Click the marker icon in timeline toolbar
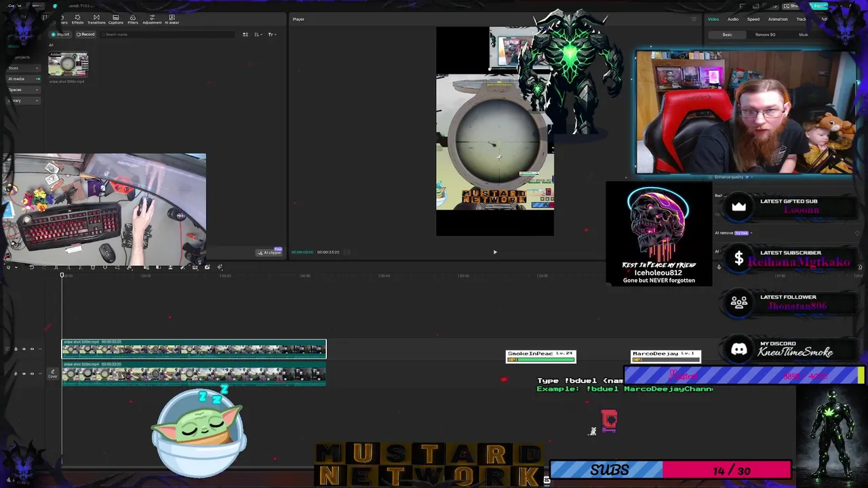This screenshot has height=488, width=868. tap(104, 267)
